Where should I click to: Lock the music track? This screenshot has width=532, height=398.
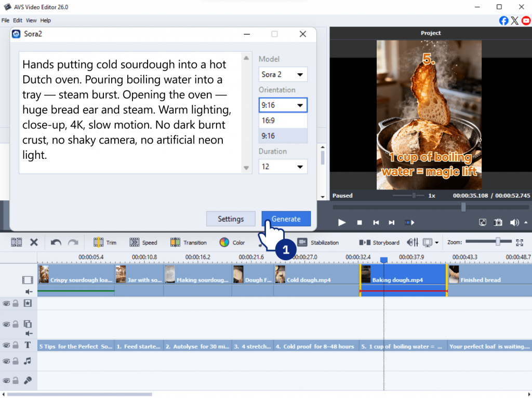click(16, 361)
